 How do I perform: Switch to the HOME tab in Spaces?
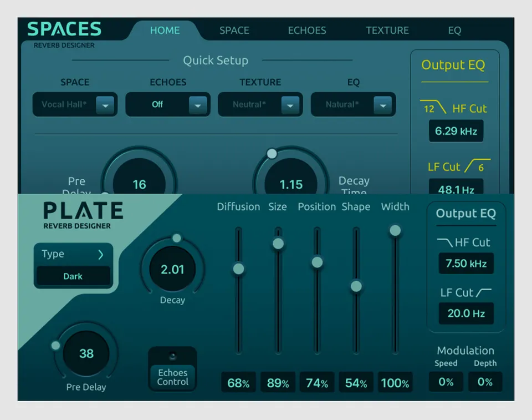point(165,31)
